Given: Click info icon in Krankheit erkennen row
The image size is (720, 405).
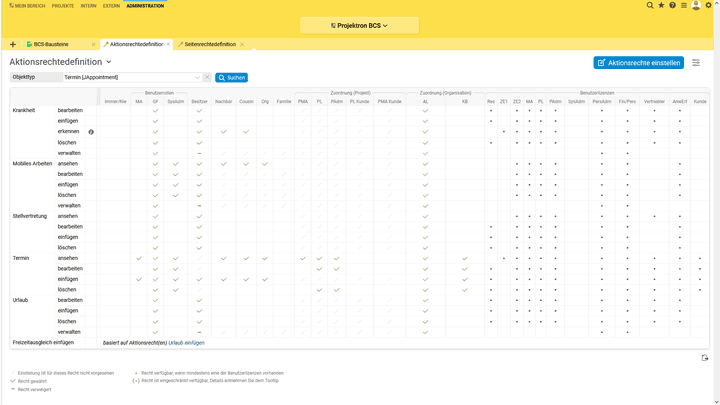Looking at the screenshot, I should point(91,132).
